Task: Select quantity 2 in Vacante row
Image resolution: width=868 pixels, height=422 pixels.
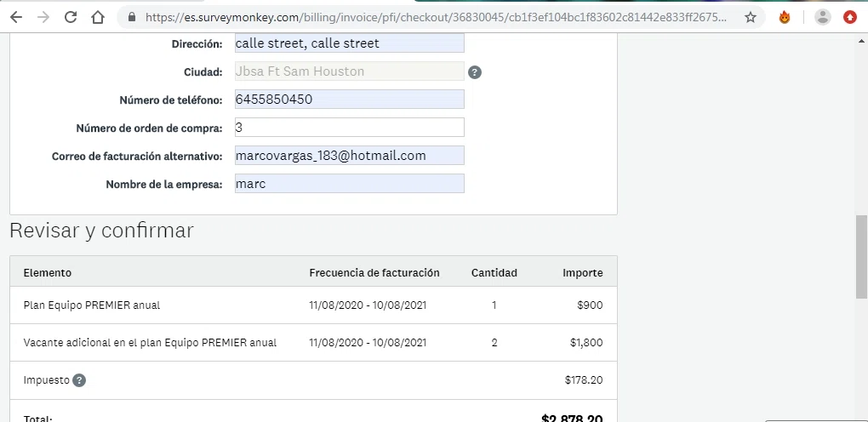Action: coord(494,343)
